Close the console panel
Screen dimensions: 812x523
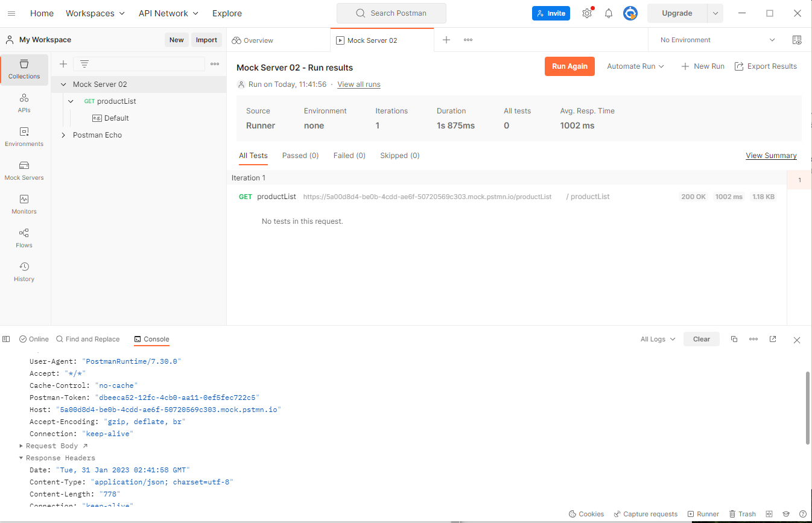[797, 340]
